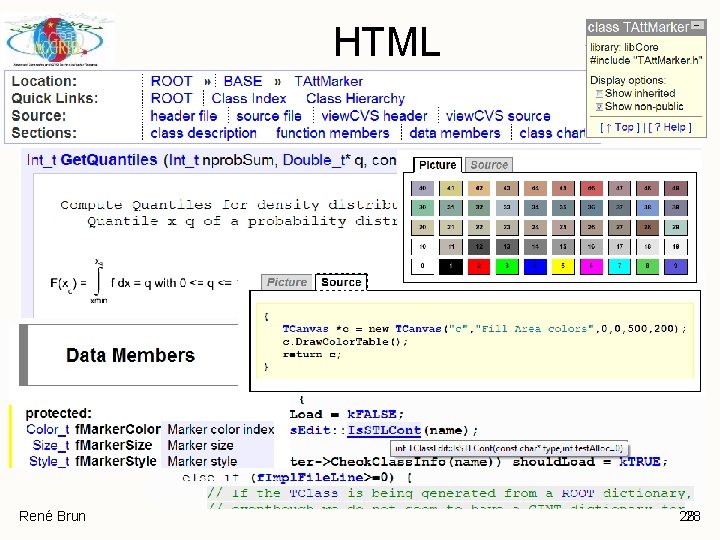Select the magenta color swatch 6
Viewport: 720px width, 540px height.
click(591, 266)
